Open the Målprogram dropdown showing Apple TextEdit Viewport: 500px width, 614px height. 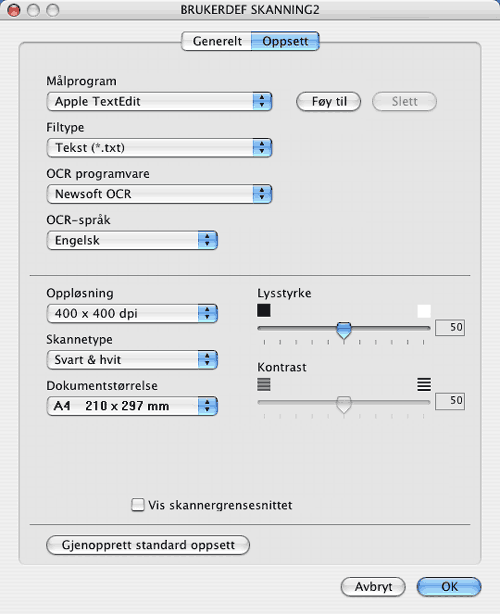coord(159,102)
